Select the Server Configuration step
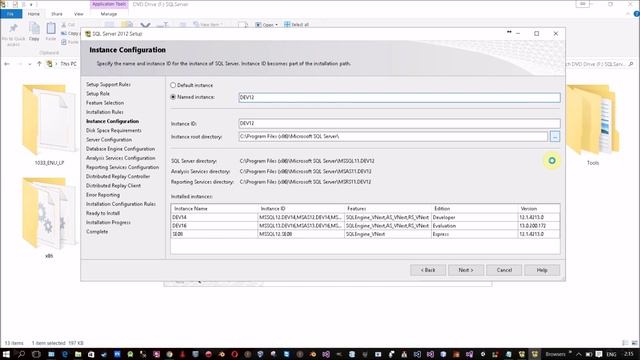The height and width of the screenshot is (360, 640). tap(109, 140)
